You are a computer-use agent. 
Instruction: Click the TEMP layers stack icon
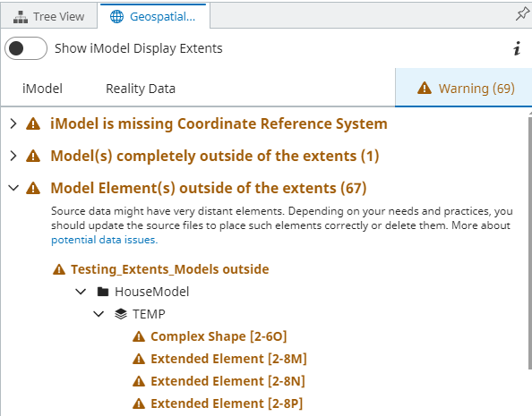pos(121,314)
